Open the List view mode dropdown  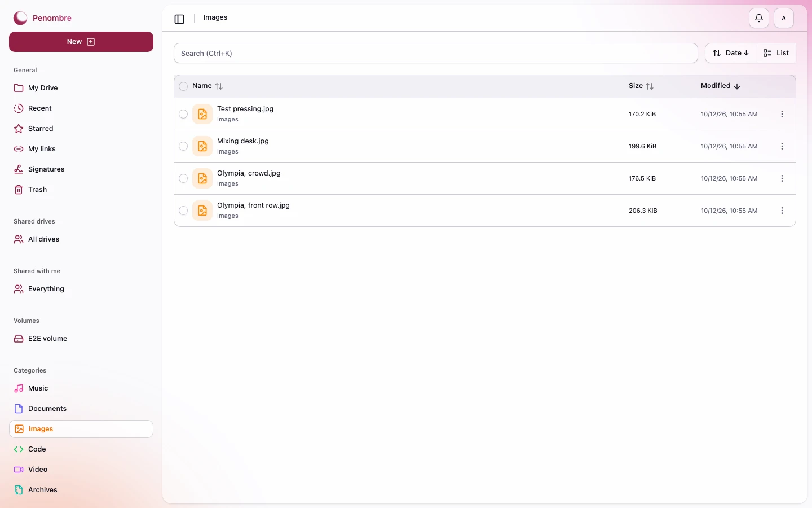[776, 53]
